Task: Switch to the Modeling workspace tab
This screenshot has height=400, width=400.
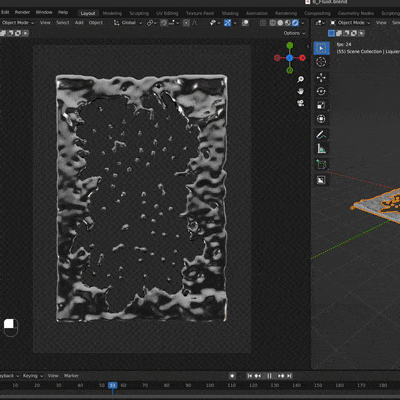Action: click(x=112, y=13)
